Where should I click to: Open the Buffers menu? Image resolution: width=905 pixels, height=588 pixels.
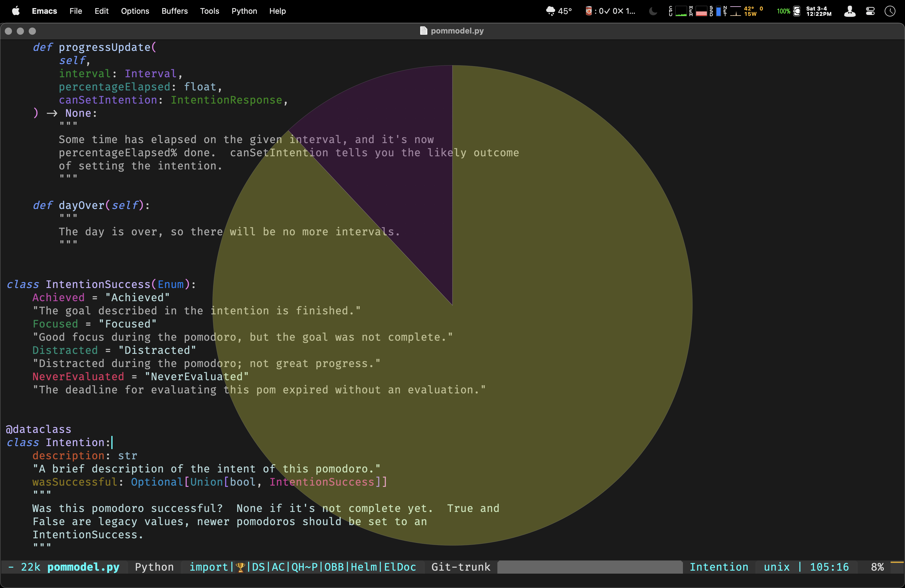tap(174, 11)
